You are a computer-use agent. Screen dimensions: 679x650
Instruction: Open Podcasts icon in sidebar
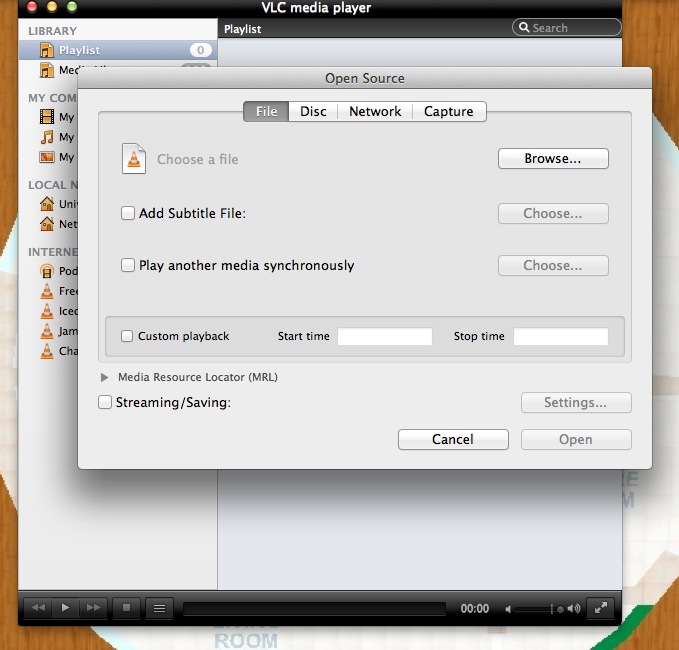click(x=47, y=271)
